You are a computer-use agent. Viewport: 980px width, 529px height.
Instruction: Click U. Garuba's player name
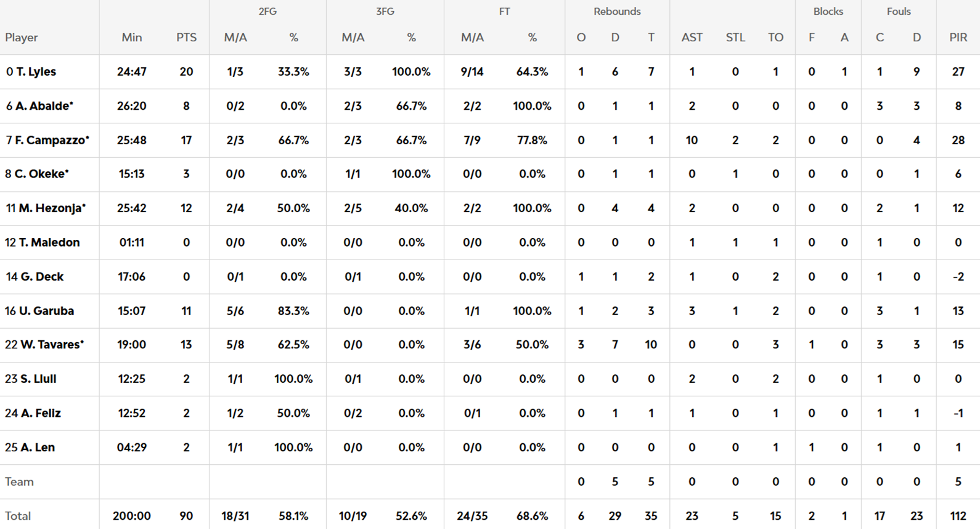pos(46,311)
